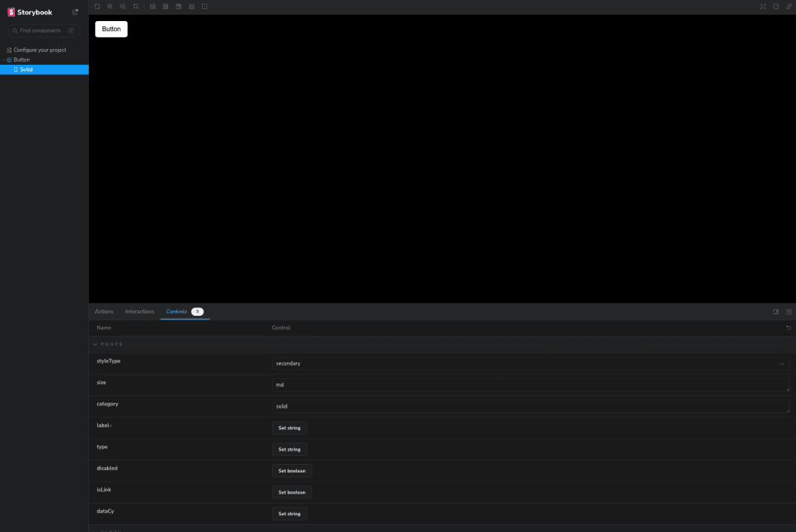
Task: Edit the size field containing md
Action: coord(531,385)
